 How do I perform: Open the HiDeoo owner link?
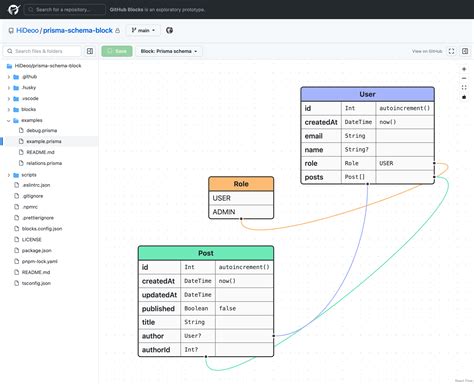27,30
